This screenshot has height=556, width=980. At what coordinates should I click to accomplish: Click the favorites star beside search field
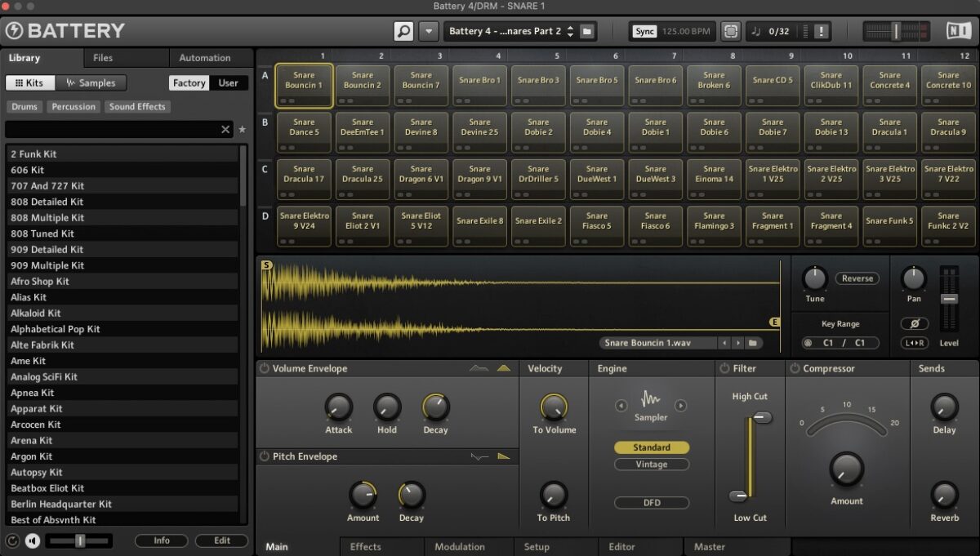coord(242,130)
